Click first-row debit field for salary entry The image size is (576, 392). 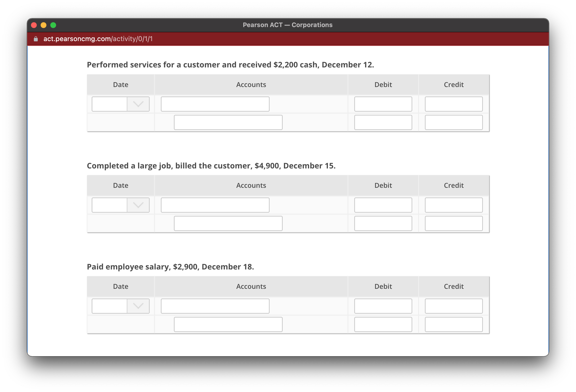pos(383,306)
